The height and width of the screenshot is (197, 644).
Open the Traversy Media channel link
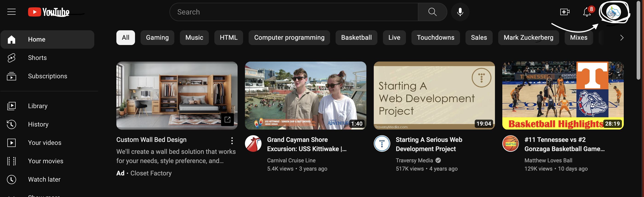coord(414,160)
